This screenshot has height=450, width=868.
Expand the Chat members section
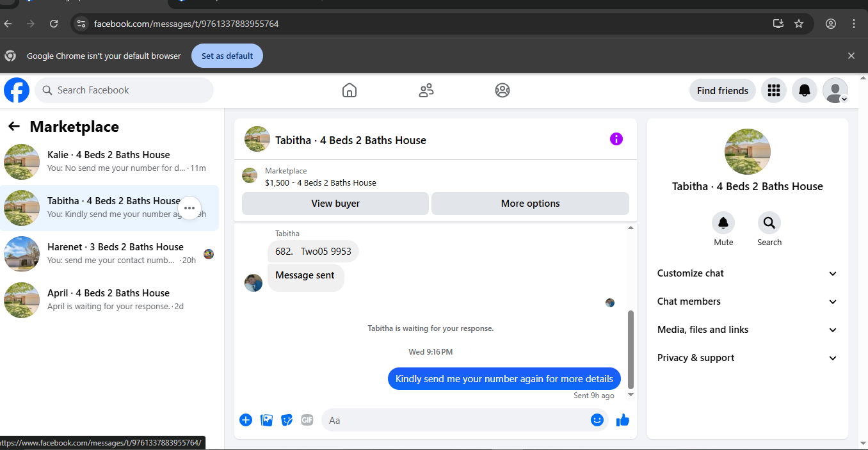coord(748,301)
